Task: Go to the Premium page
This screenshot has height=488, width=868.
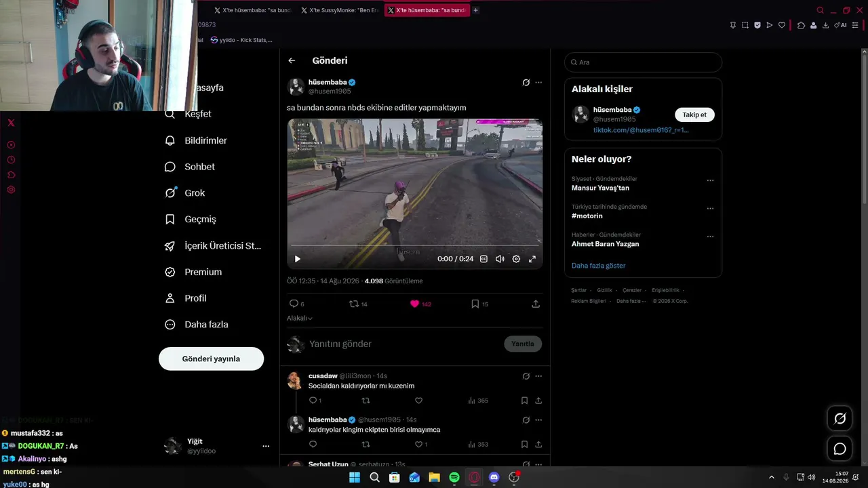Action: [193, 272]
